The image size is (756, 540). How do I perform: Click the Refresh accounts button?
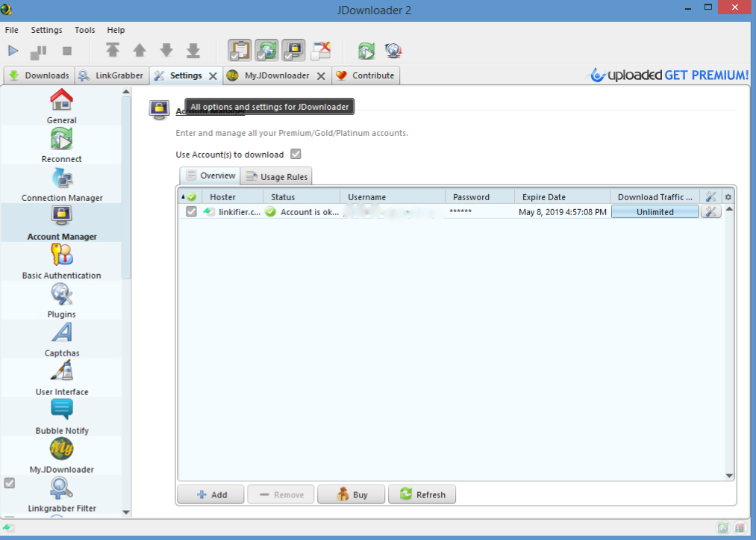(422, 494)
